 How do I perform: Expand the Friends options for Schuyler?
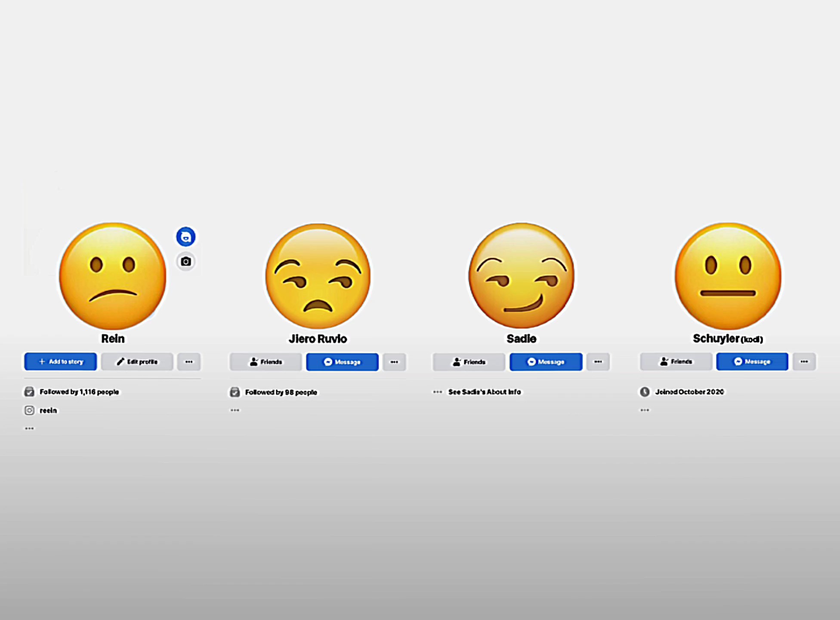[676, 362]
